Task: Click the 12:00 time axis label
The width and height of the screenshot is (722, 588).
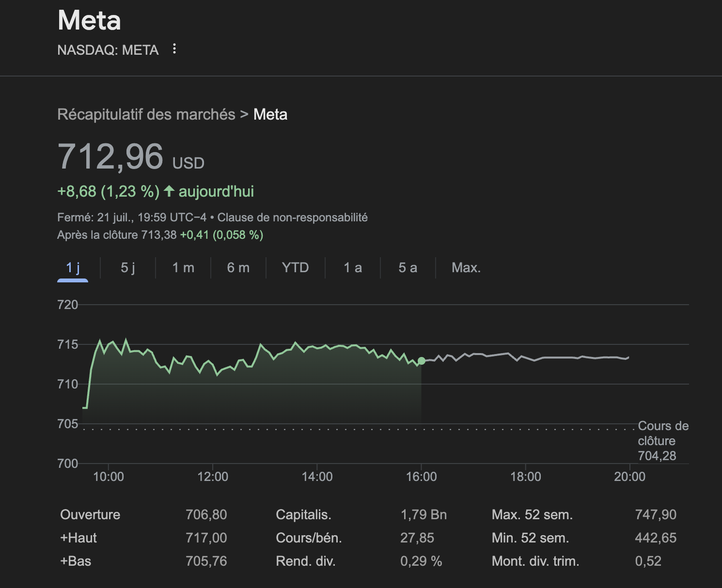Action: point(213,477)
